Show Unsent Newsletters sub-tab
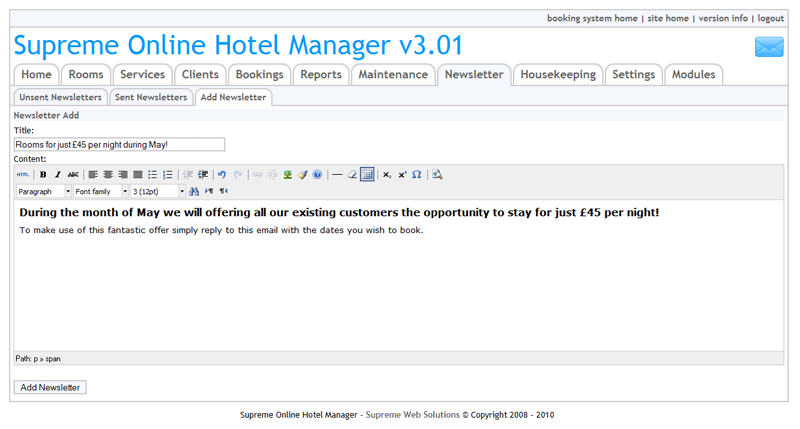Viewport: 800px width, 429px height. tap(60, 97)
